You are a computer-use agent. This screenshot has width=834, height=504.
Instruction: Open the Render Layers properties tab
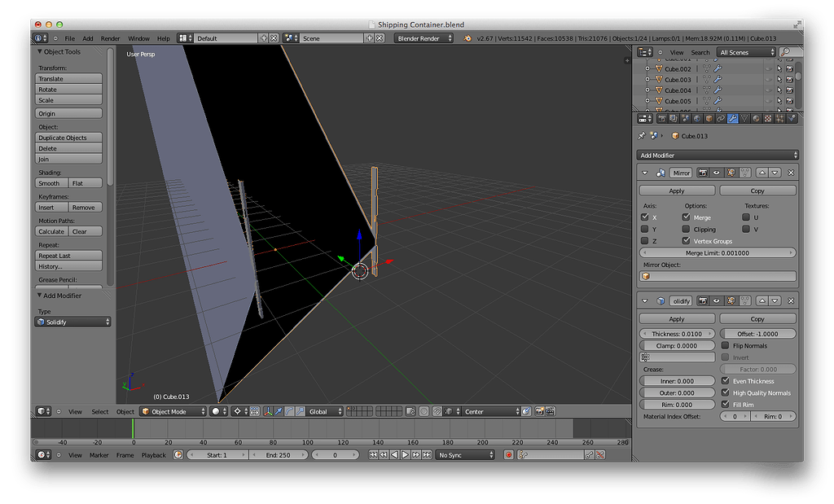674,119
